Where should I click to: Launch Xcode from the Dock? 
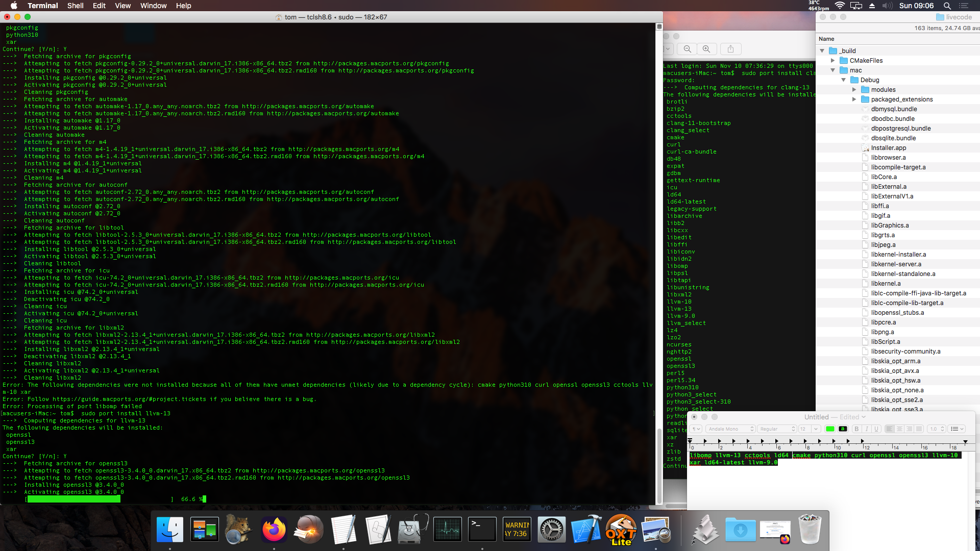[x=586, y=529]
